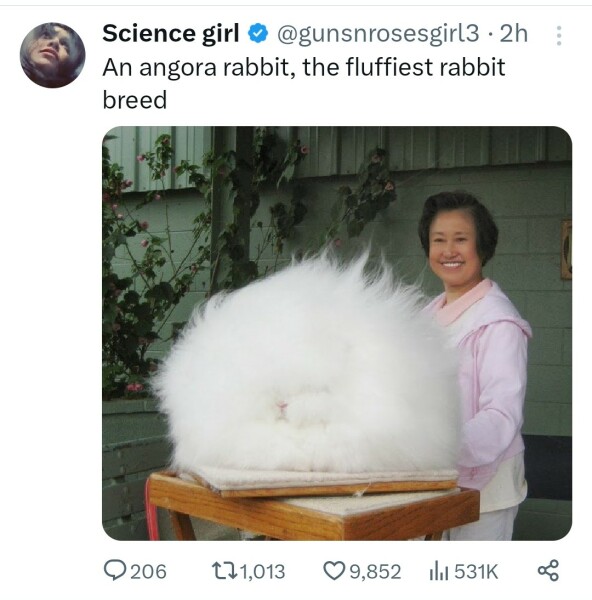
Task: Open the @gunsnrosesgirl3 handle link
Action: coord(378,34)
